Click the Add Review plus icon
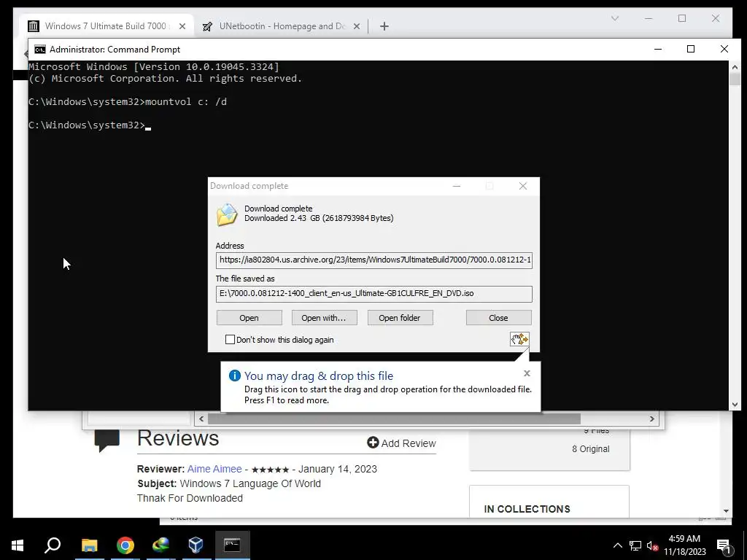 tap(373, 443)
